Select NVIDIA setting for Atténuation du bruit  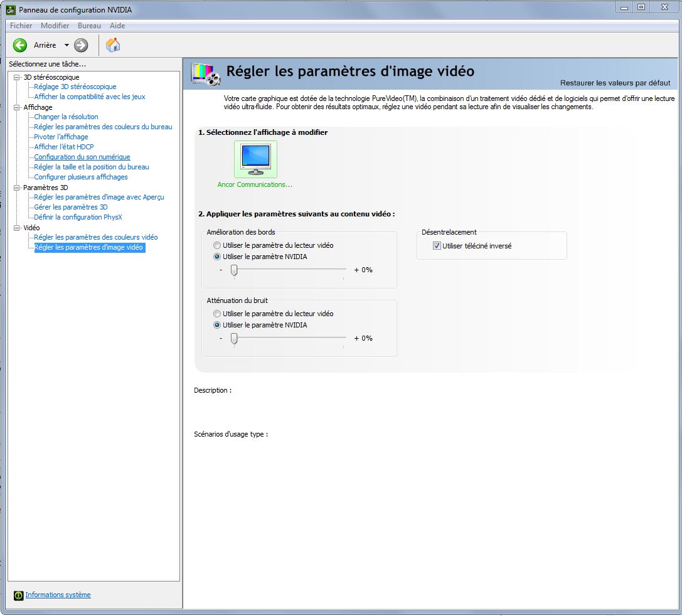[x=217, y=325]
